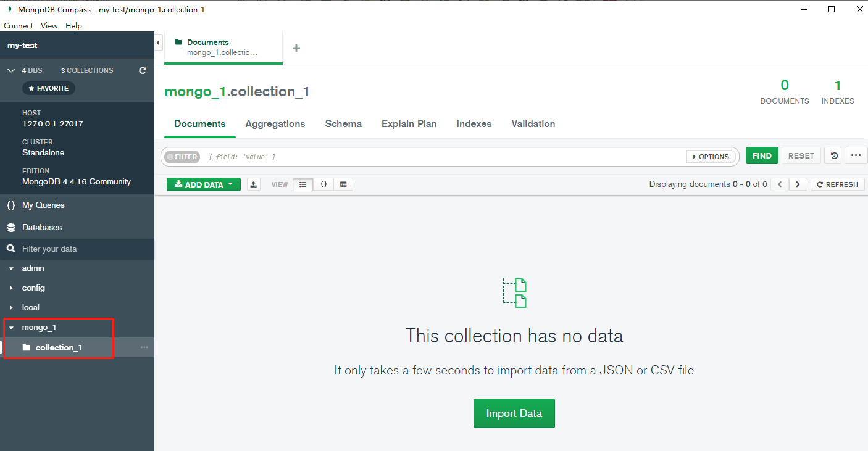Open query history icon
Screen dimensions: 868x451
(834, 155)
